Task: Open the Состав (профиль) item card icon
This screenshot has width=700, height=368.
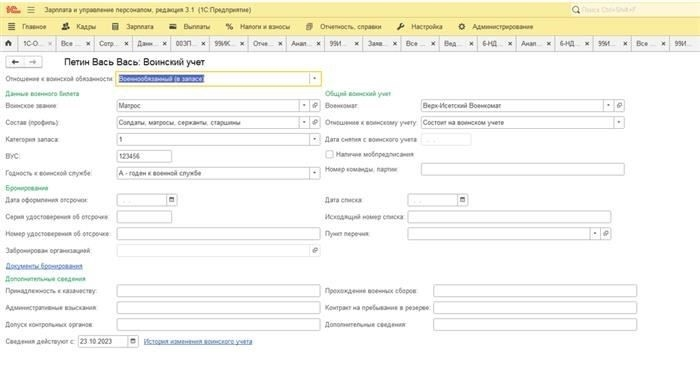Action: [315, 122]
